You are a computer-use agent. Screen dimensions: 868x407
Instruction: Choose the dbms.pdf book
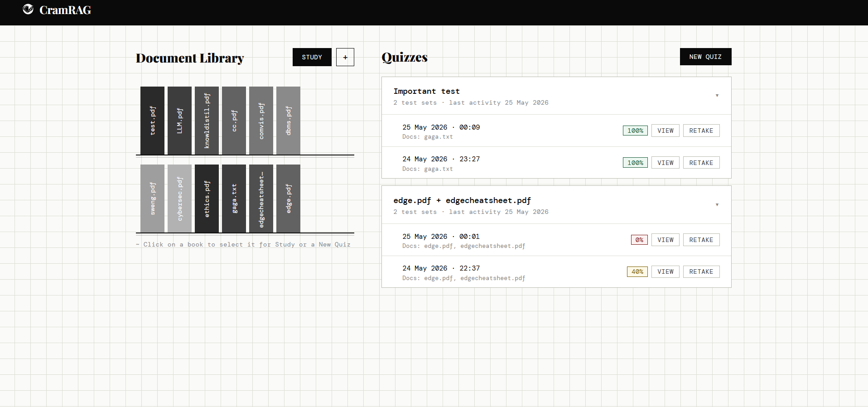pyautogui.click(x=288, y=121)
